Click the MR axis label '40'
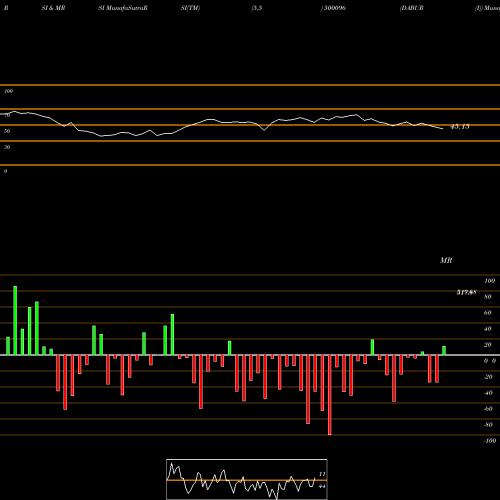 tap(488, 329)
